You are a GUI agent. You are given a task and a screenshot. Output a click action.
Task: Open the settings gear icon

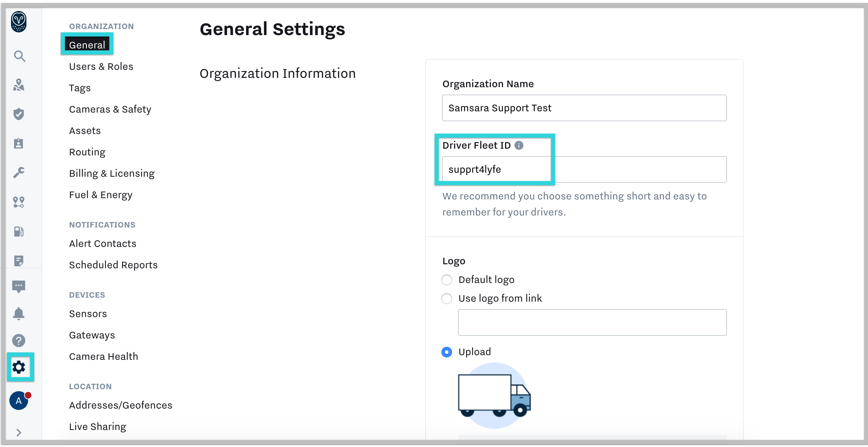click(19, 367)
